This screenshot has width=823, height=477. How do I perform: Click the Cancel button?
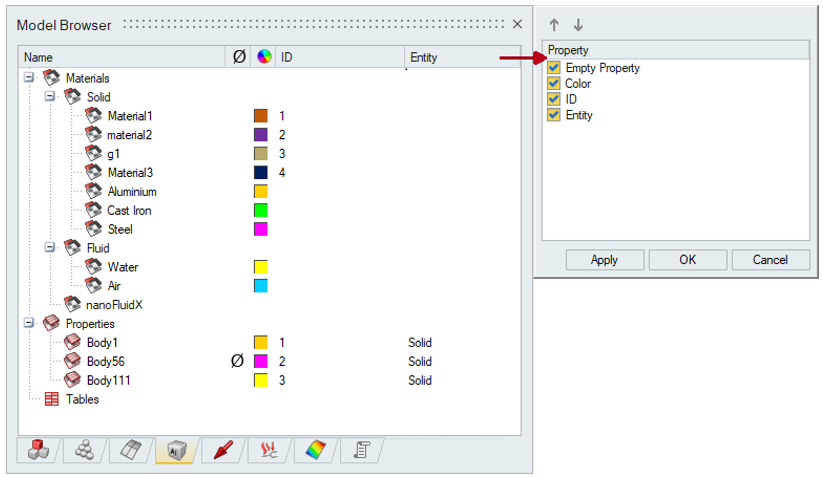tap(771, 260)
